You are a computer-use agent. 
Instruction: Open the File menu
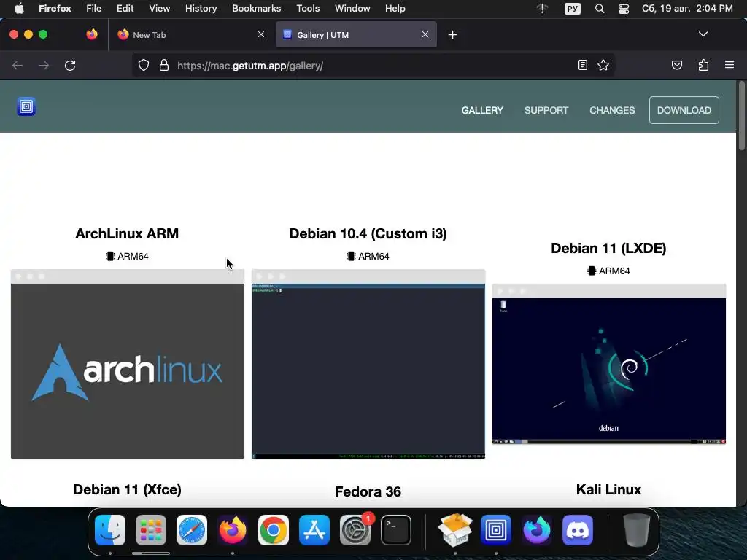click(94, 9)
